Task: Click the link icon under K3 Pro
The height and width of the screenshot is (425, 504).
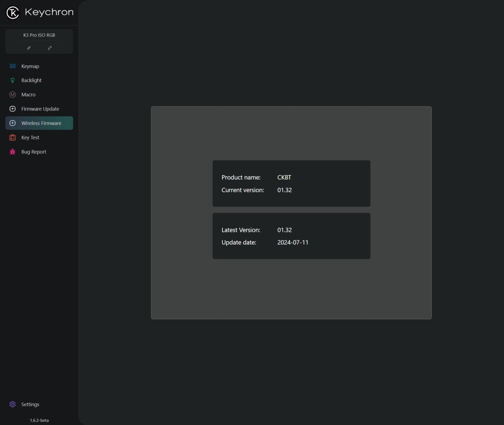Action: pyautogui.click(x=29, y=48)
